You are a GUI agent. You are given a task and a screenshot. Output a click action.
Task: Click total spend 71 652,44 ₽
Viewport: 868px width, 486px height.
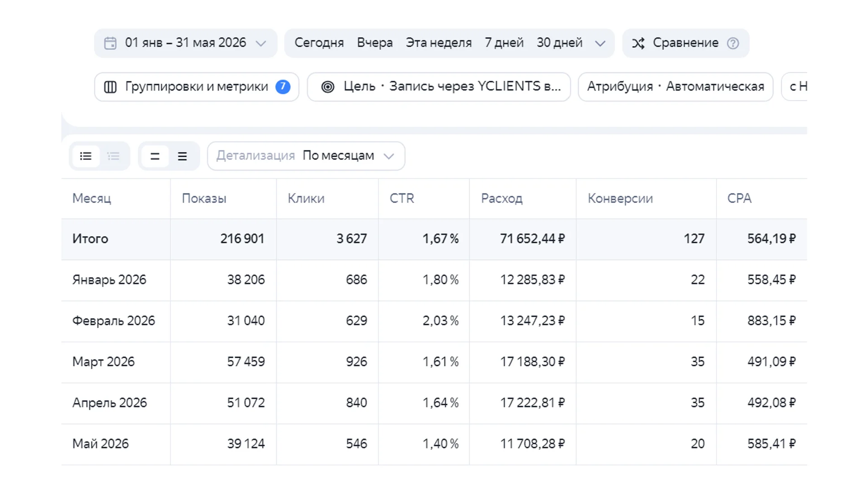point(533,239)
